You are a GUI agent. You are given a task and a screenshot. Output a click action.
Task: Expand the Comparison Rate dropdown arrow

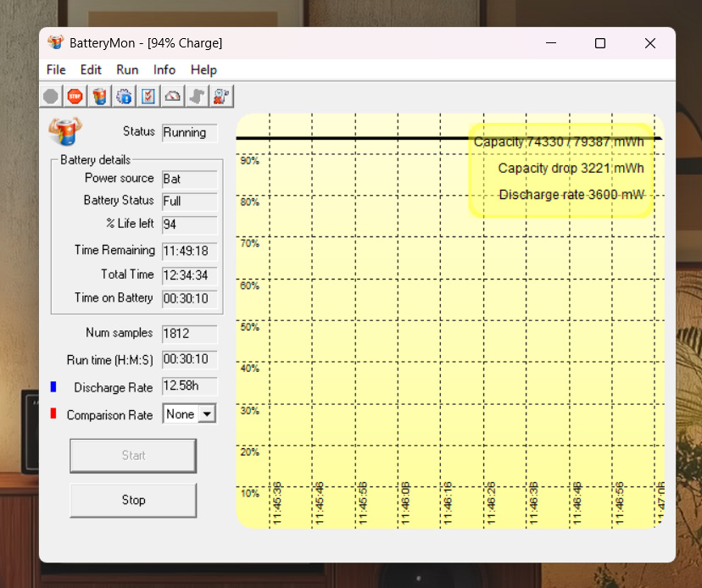click(207, 414)
